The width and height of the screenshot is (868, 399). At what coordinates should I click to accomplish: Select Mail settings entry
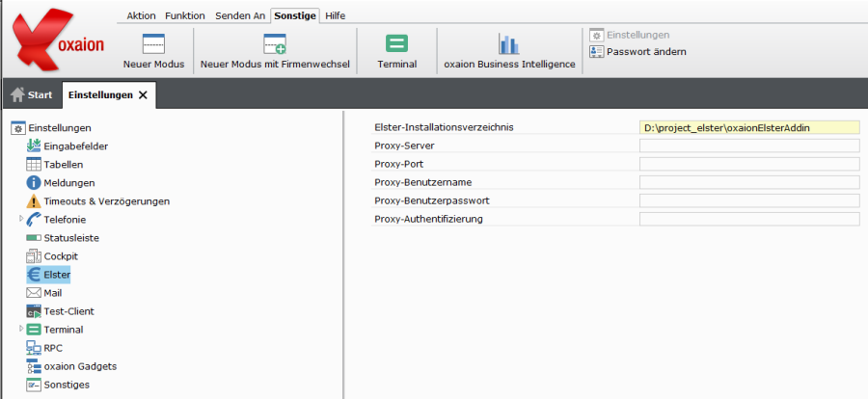[53, 293]
